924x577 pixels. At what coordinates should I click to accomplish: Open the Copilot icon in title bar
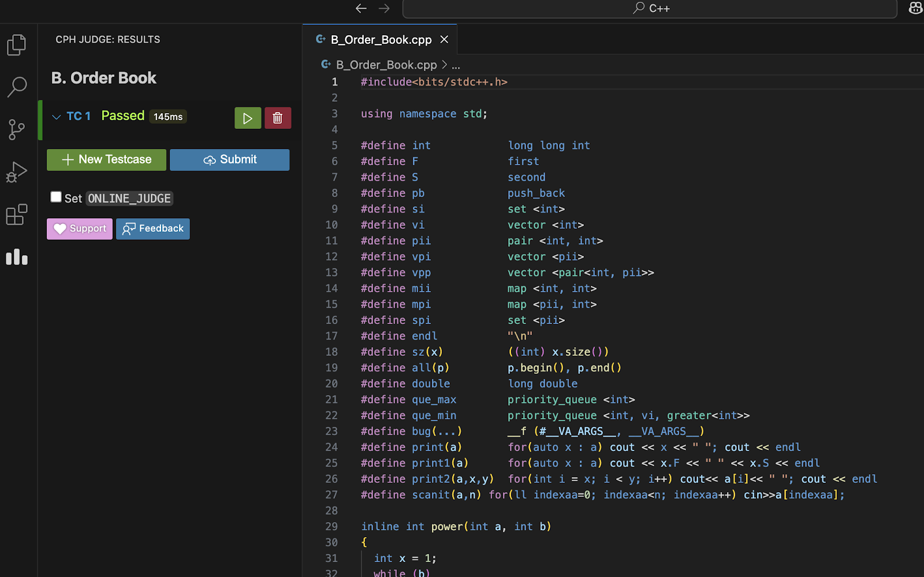(x=915, y=8)
